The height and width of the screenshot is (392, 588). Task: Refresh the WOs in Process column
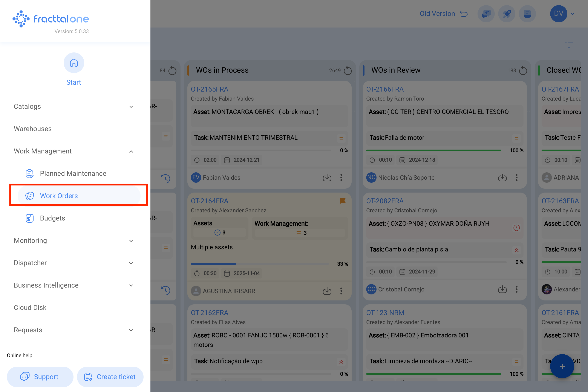pyautogui.click(x=348, y=70)
